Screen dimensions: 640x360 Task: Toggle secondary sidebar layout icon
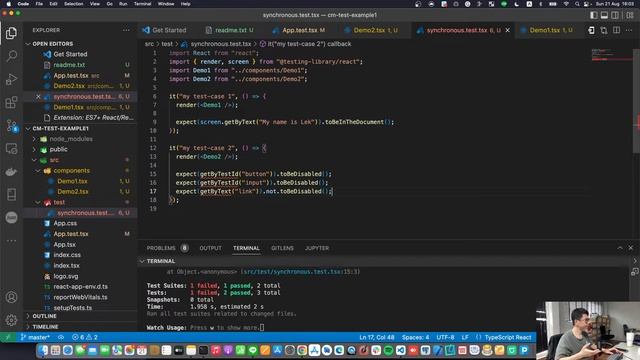coord(615,15)
